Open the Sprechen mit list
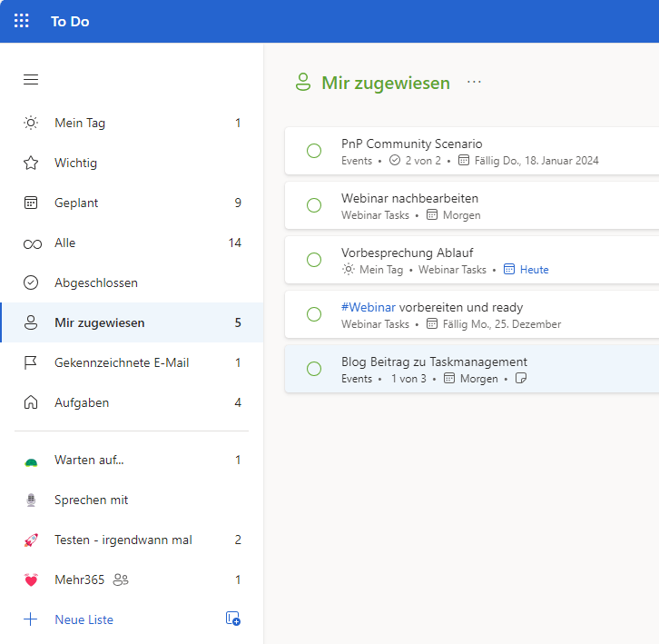 point(132,500)
